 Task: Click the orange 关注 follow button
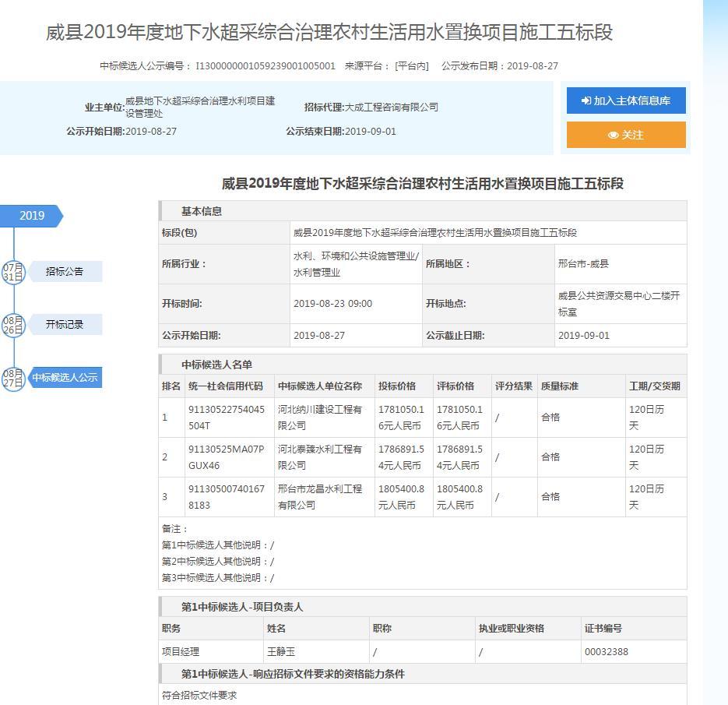click(x=626, y=135)
